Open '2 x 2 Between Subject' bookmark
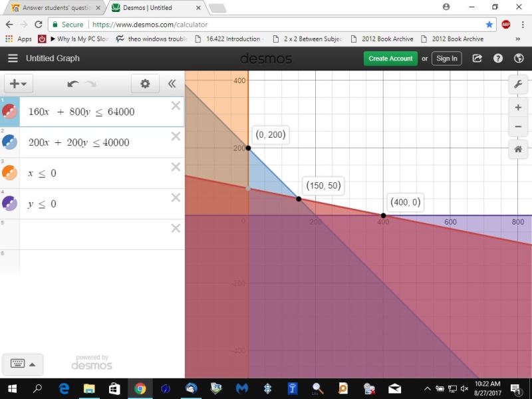Screen dimensions: 532x399 click(308, 39)
